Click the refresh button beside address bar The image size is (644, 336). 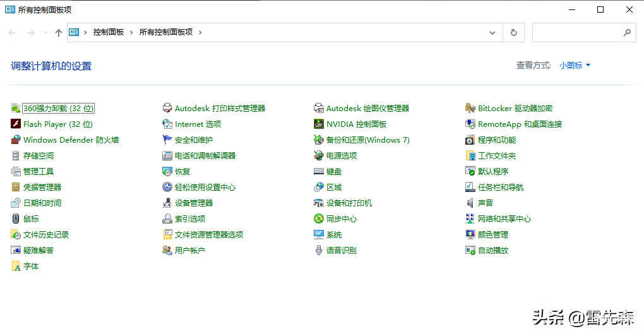(x=514, y=32)
